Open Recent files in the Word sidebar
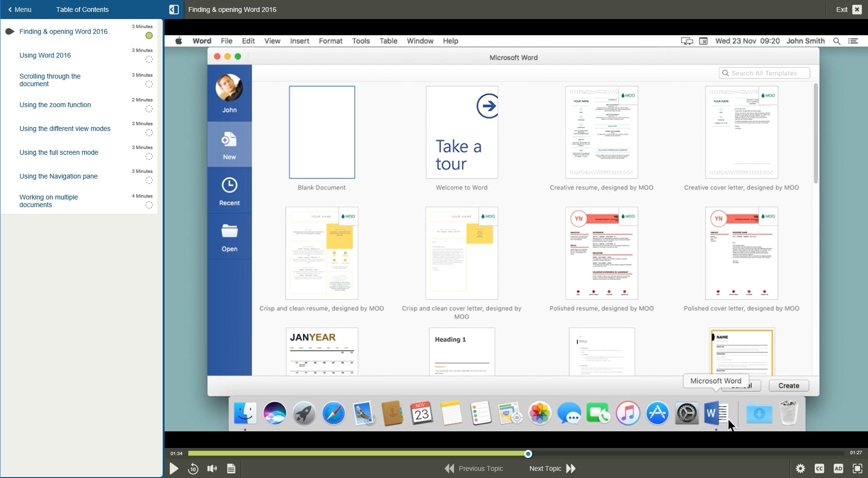The image size is (868, 478). click(x=229, y=190)
